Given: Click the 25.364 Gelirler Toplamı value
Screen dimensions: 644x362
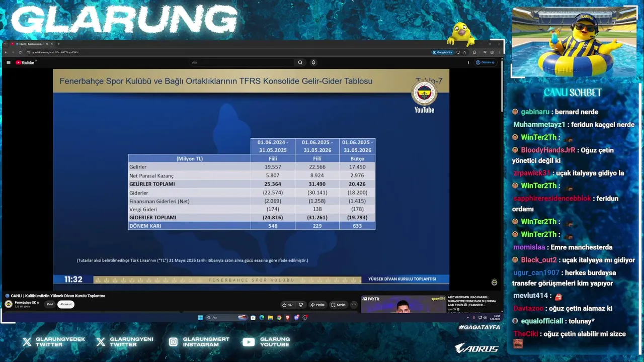Looking at the screenshot, I should pyautogui.click(x=273, y=184).
